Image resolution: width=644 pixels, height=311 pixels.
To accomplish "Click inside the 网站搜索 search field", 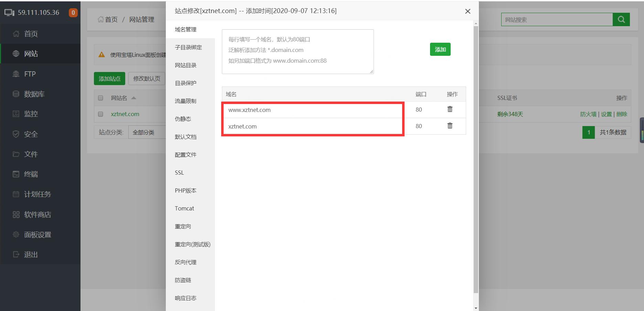I will [x=557, y=19].
